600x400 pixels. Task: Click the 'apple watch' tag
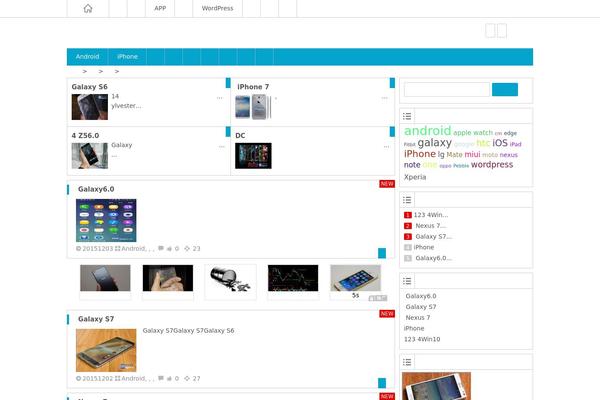[473, 133]
